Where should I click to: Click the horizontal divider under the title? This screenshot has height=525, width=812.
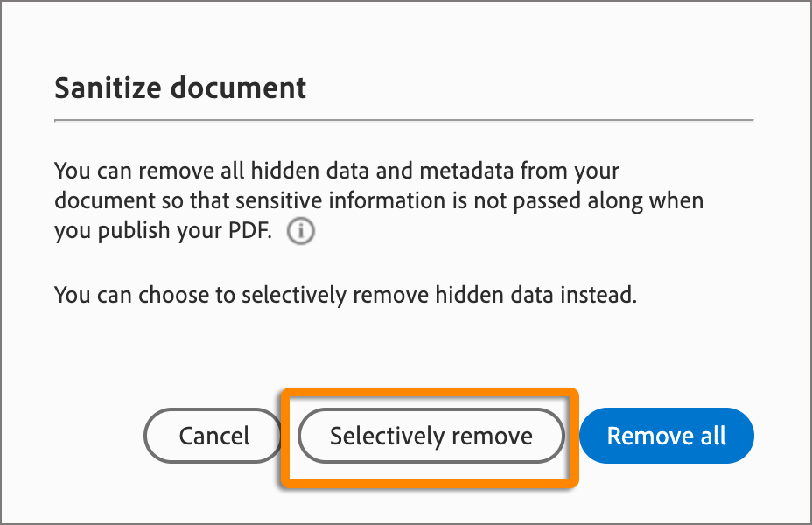click(x=403, y=120)
